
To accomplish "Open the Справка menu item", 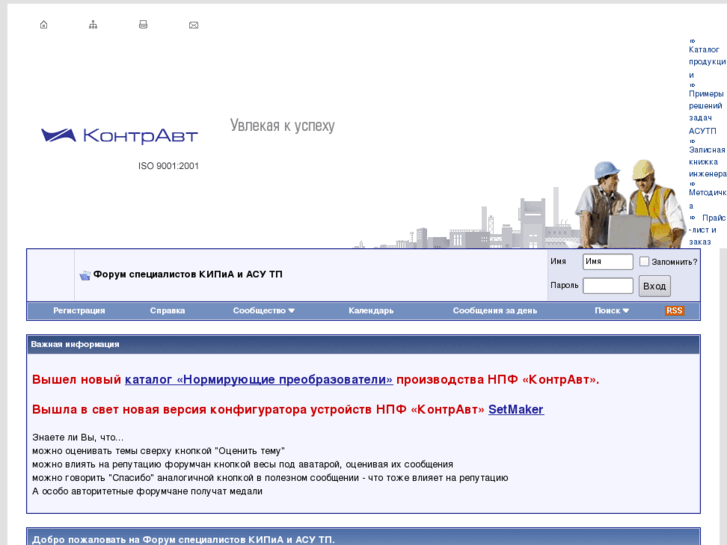I will (x=167, y=311).
